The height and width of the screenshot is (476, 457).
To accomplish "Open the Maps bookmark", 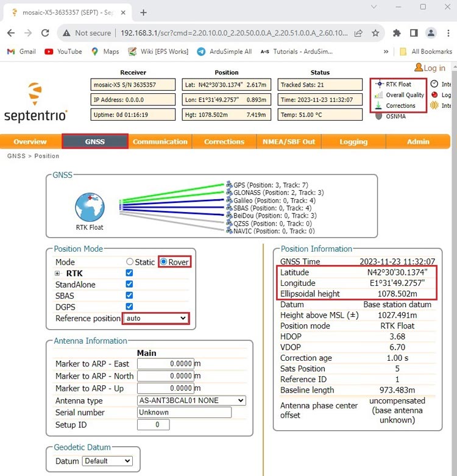I will click(x=105, y=52).
